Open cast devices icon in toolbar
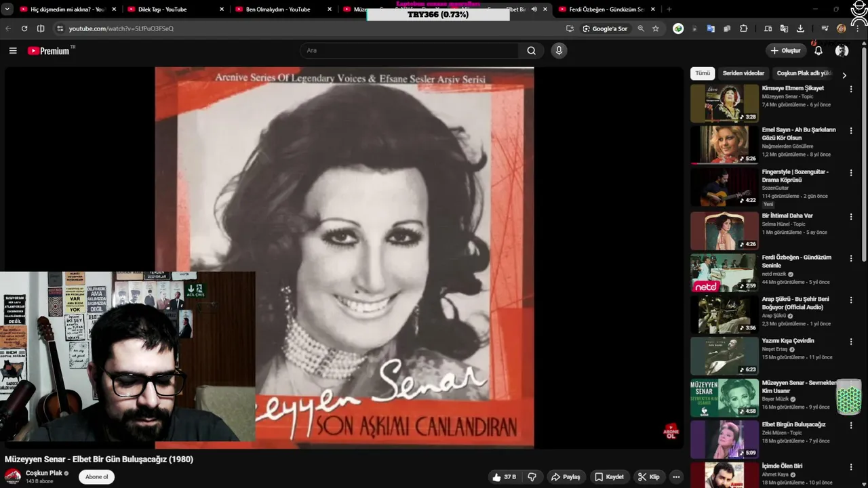The image size is (868, 488). click(768, 28)
